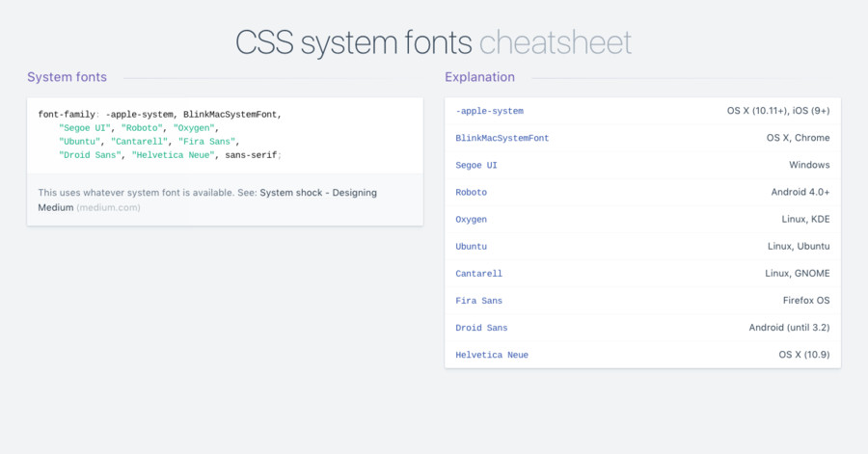Screen dimensions: 868x454
Task: Click the 'Android 4.0+' description text
Action: point(800,192)
